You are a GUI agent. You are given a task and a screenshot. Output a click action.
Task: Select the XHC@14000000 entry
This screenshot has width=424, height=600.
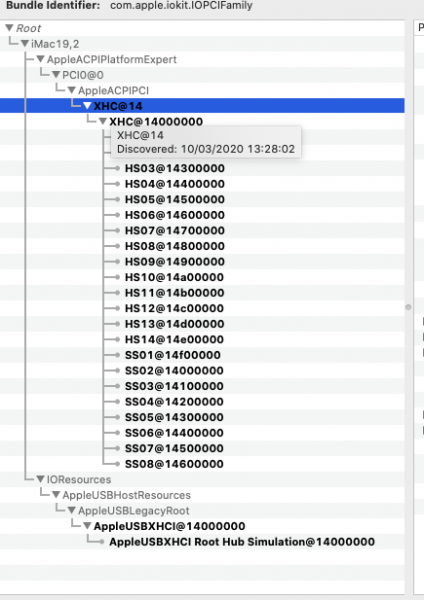[x=156, y=122]
